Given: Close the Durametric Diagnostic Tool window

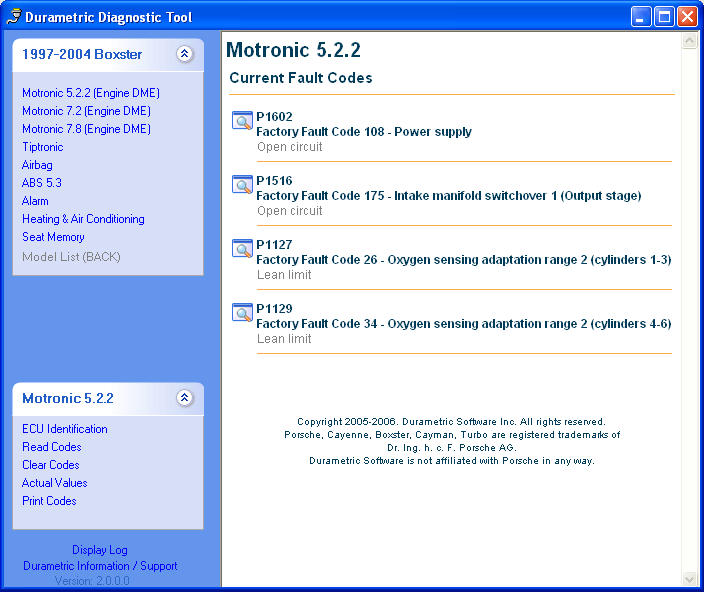Looking at the screenshot, I should (687, 17).
